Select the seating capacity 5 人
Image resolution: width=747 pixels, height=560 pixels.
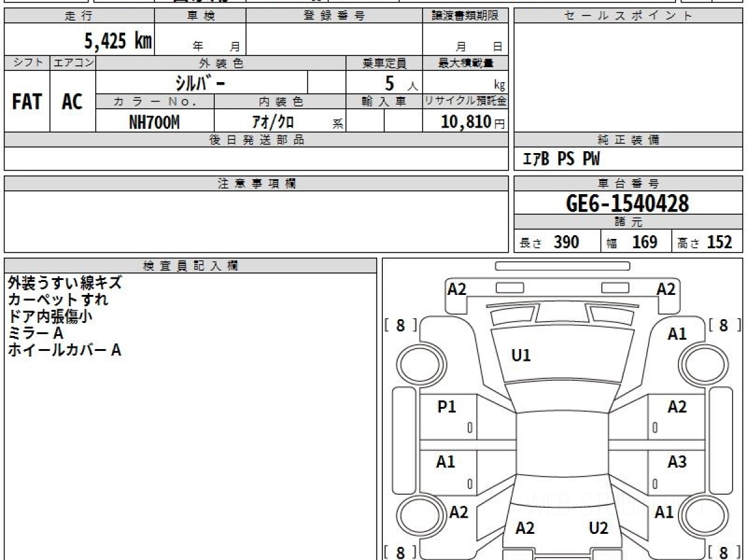[x=401, y=83]
